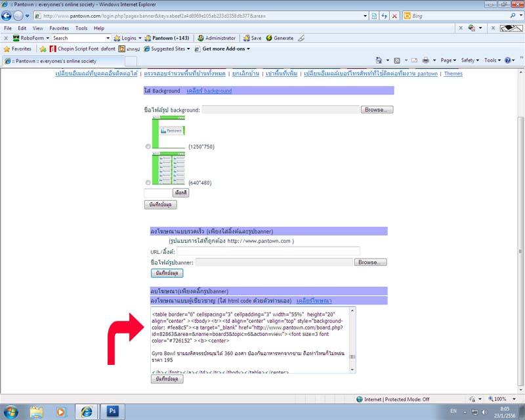Expand the command bar Tools dropdown

[492, 60]
